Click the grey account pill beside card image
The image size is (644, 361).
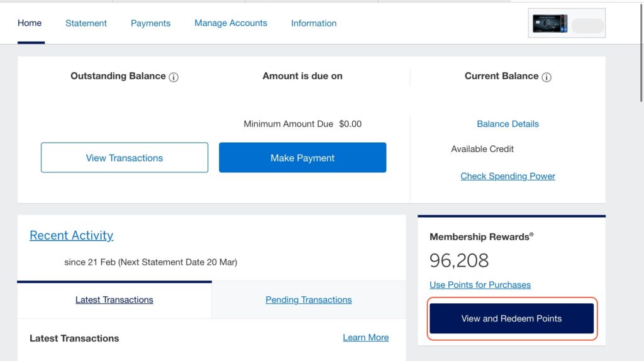pyautogui.click(x=587, y=26)
